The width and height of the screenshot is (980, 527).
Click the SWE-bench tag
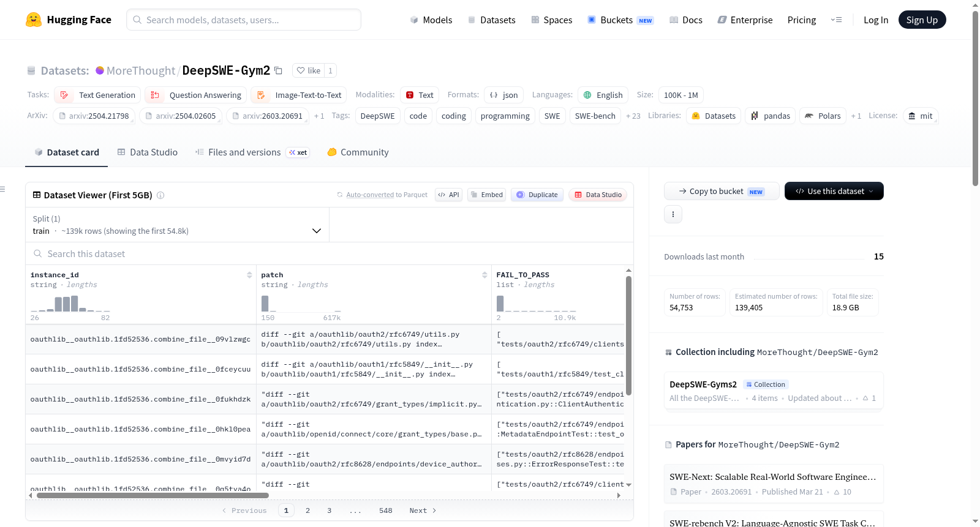click(595, 116)
